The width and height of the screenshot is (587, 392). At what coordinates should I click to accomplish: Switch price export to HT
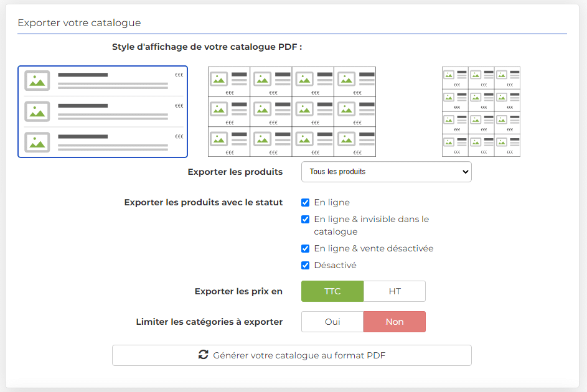(395, 291)
